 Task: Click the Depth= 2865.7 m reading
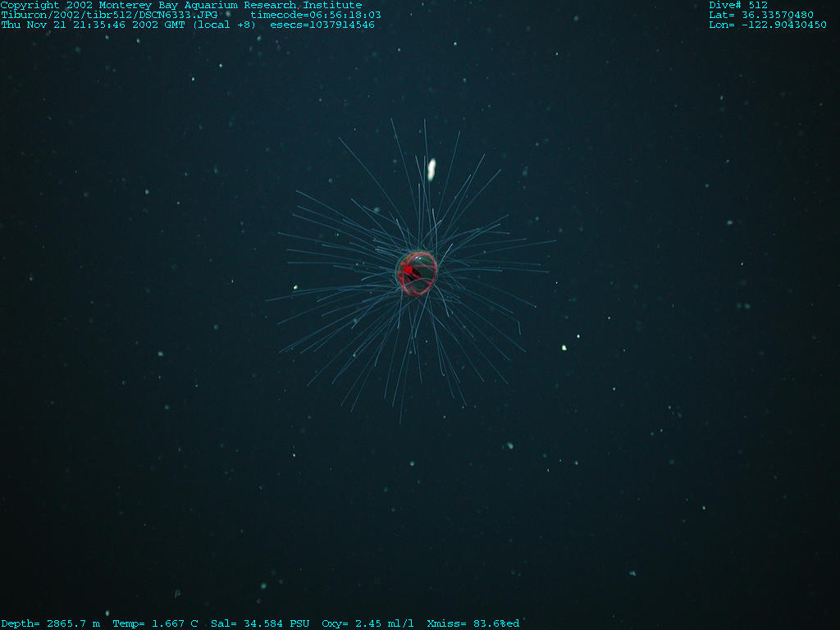(x=51, y=623)
